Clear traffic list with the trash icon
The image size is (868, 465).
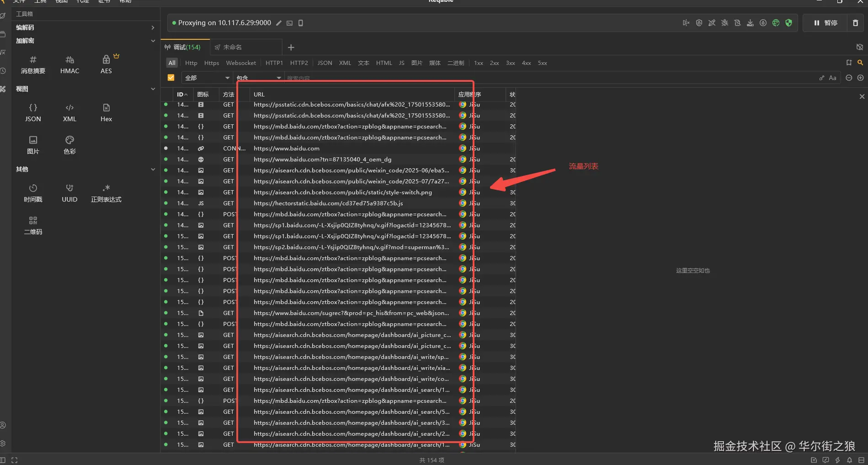point(856,23)
